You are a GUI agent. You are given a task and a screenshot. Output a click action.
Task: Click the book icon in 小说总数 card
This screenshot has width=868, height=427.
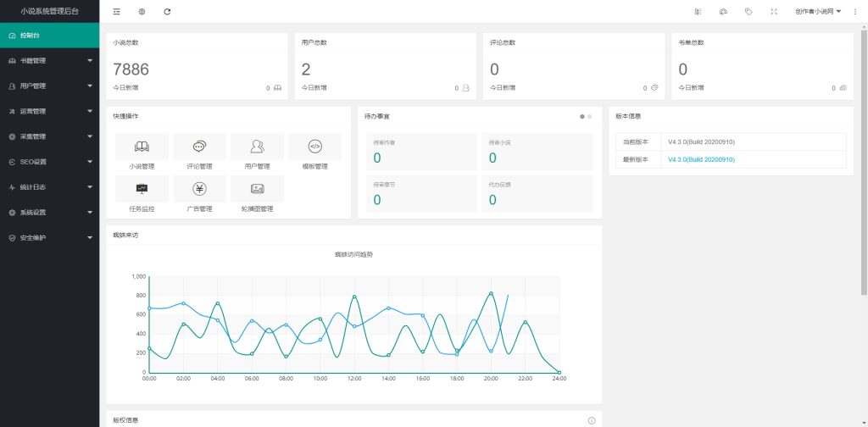tap(278, 88)
